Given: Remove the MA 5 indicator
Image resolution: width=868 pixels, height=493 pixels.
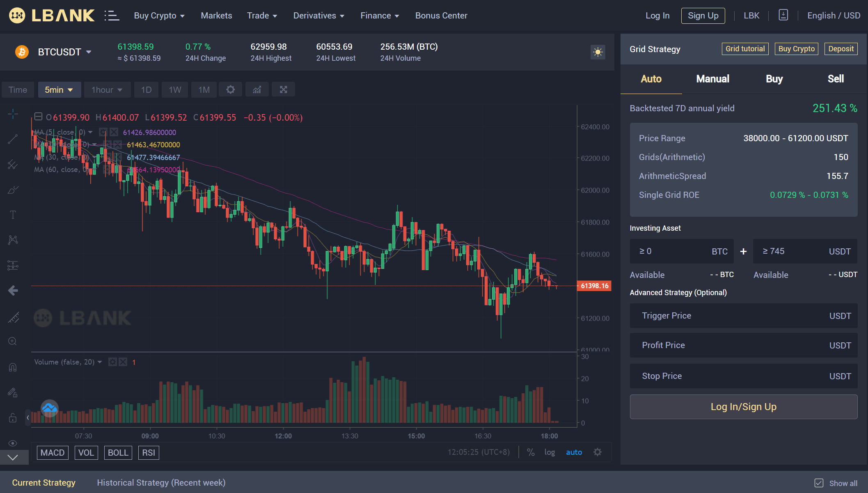Looking at the screenshot, I should (x=114, y=132).
